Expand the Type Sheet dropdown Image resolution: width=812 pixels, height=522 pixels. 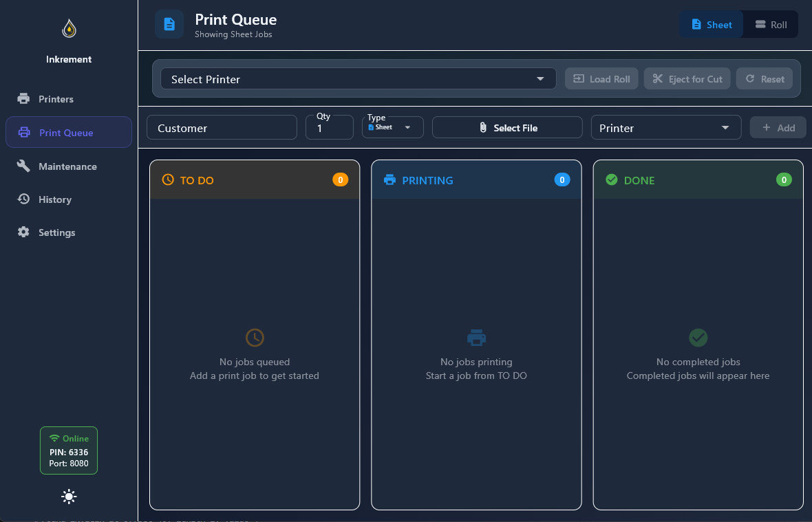pos(392,127)
